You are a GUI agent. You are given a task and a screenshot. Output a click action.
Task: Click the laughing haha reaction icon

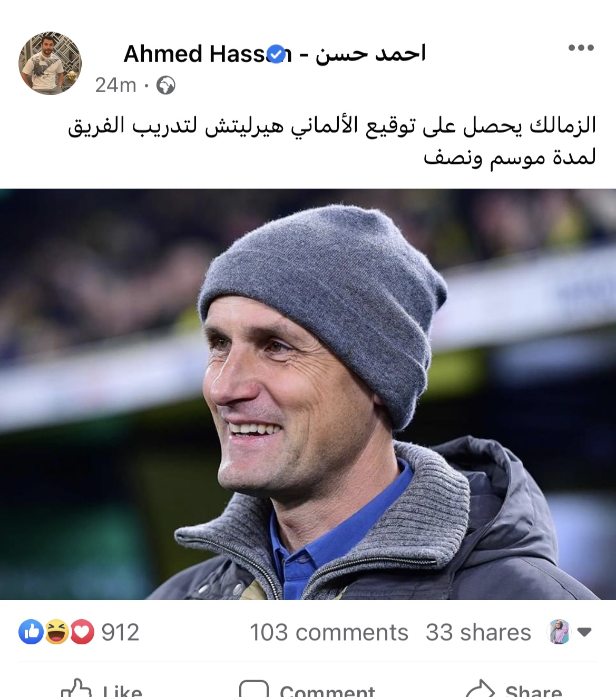click(x=56, y=632)
